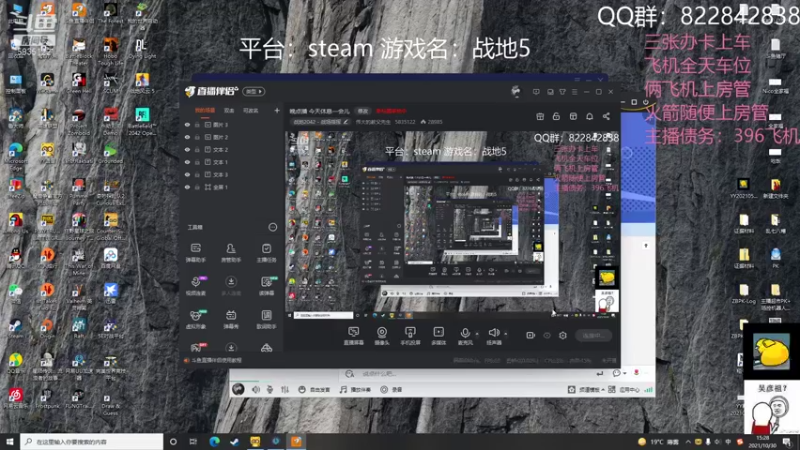Open the 弹幕秀 tool
This screenshot has height=450, width=800.
tap(231, 319)
